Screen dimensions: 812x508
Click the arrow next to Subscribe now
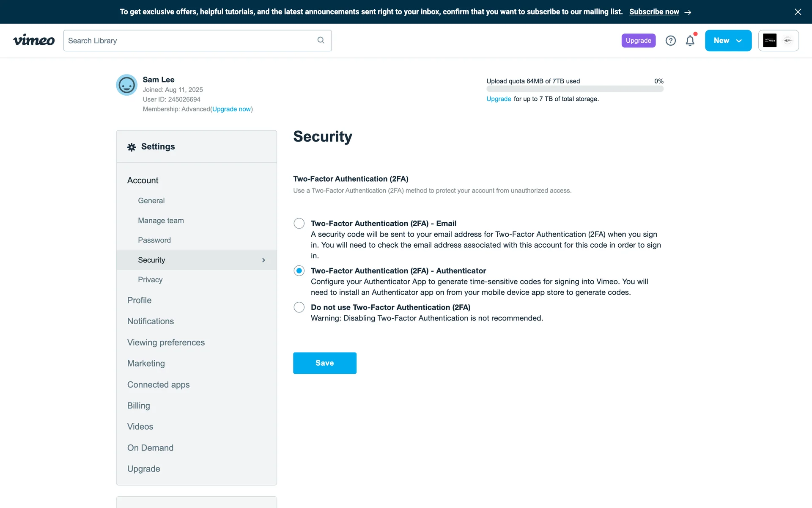point(688,12)
